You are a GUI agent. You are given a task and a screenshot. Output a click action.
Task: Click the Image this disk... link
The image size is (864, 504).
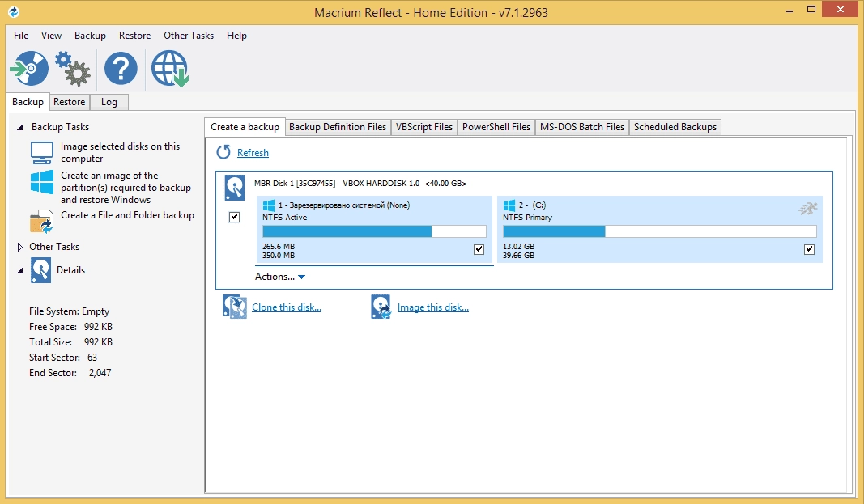pos(433,307)
